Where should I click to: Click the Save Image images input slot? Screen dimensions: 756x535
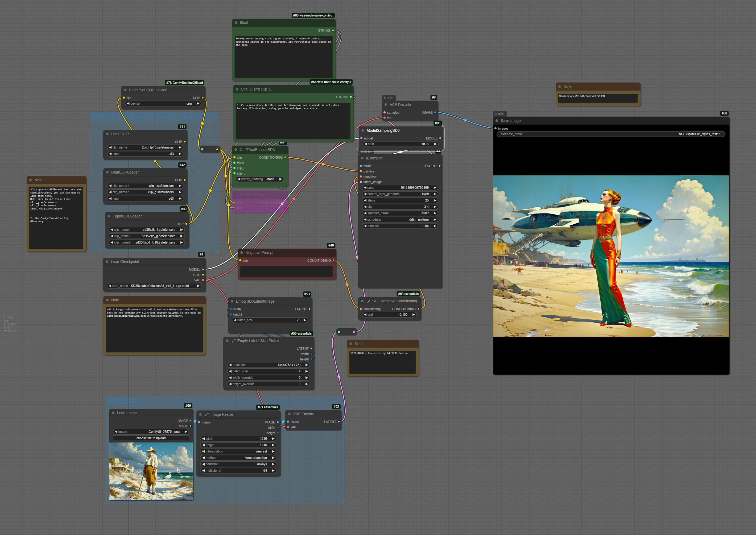click(495, 129)
